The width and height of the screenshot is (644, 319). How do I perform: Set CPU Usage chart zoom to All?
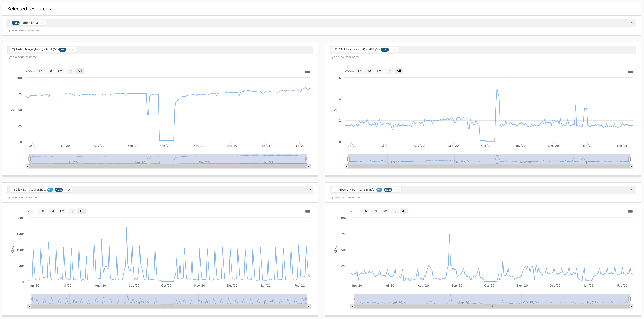399,71
